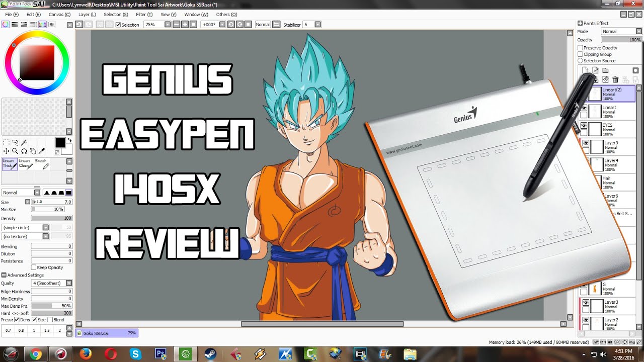Open the layer Mode Normal dropdown
This screenshot has width=644, height=362.
coord(638,31)
